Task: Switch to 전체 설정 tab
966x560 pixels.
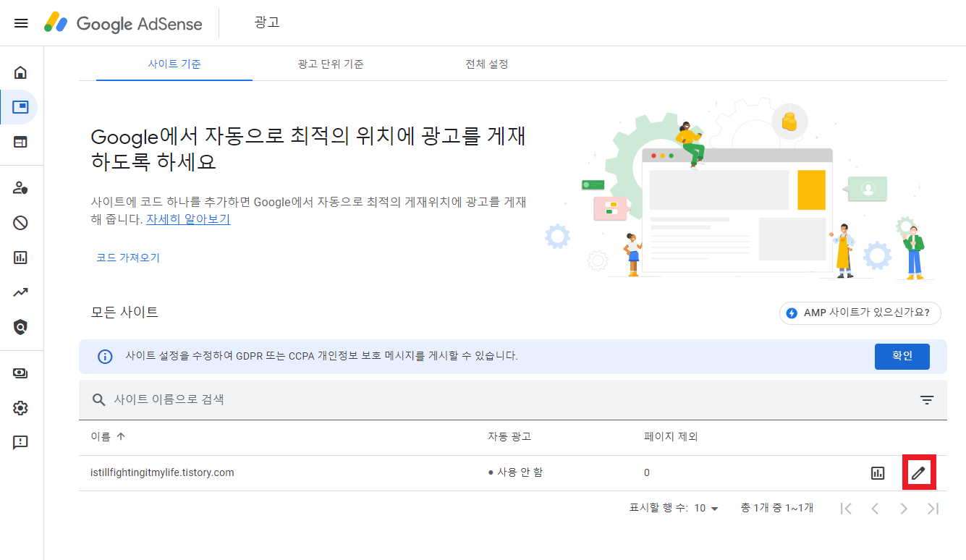Action: click(x=487, y=64)
